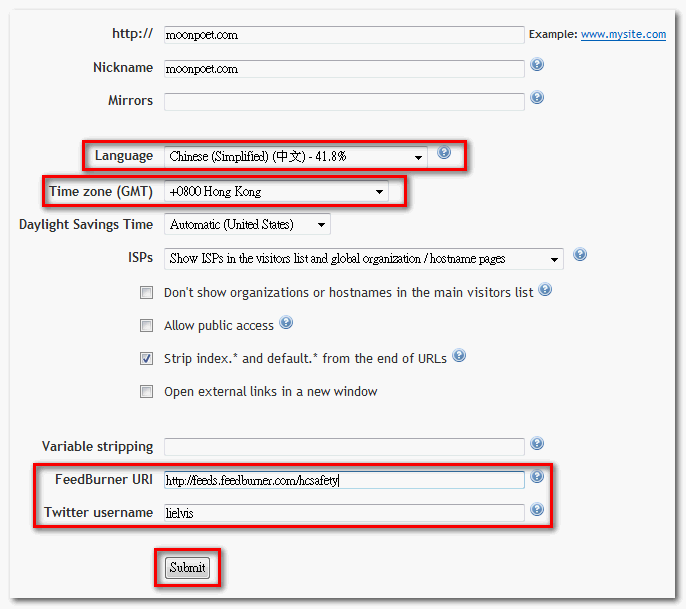
Task: Click the help icon next to Nickname
Action: click(537, 66)
